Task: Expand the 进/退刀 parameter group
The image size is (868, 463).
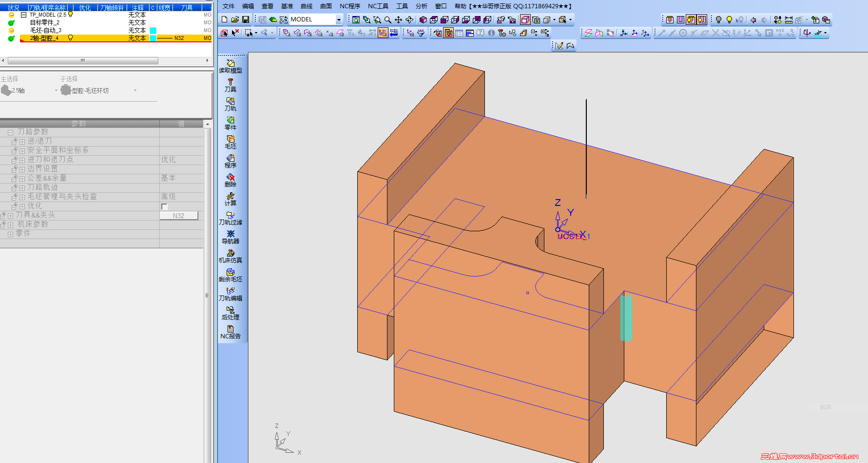Action: pyautogui.click(x=22, y=142)
